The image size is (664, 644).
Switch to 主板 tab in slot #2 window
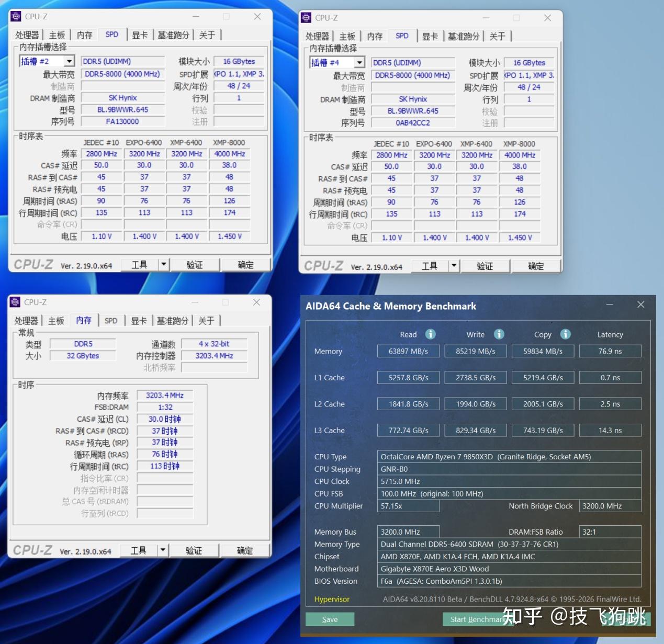point(57,35)
